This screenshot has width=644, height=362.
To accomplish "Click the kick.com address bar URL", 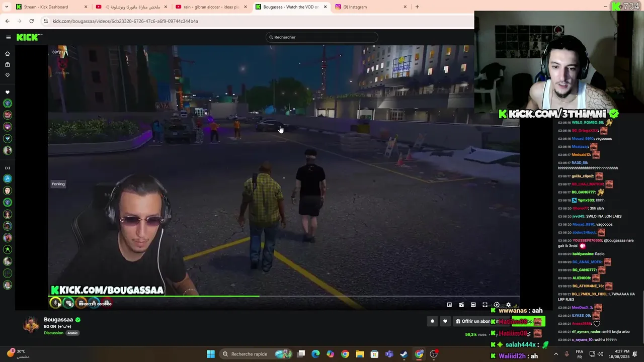I will (x=125, y=21).
